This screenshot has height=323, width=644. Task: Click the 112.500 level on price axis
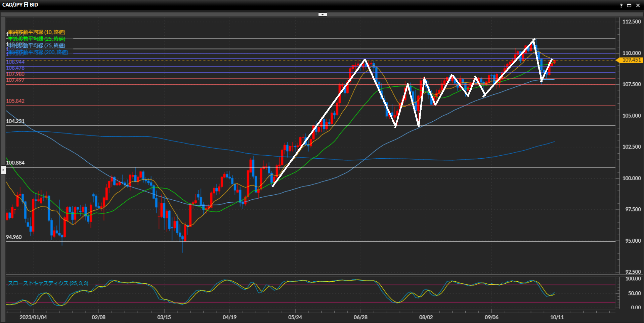pyautogui.click(x=632, y=22)
